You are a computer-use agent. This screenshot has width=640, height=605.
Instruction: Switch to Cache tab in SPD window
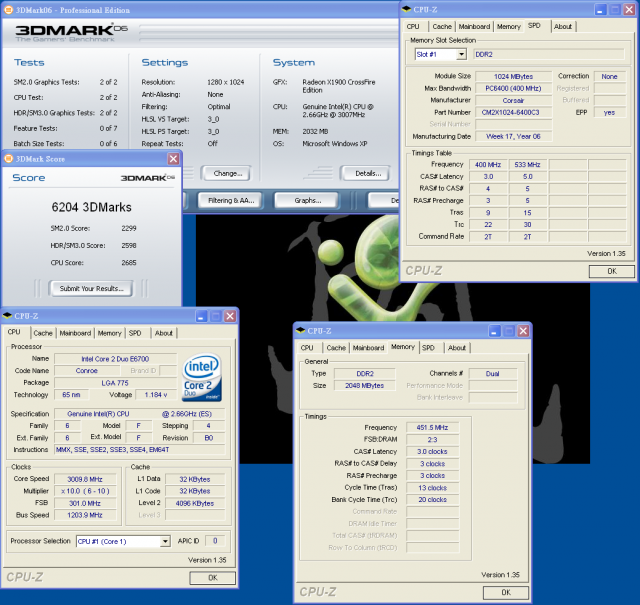coord(442,27)
